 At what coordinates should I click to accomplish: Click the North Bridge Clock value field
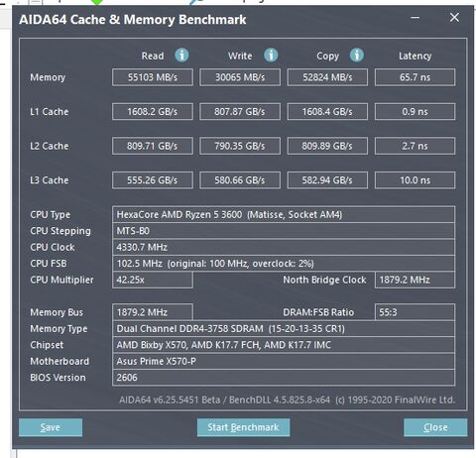click(x=415, y=280)
